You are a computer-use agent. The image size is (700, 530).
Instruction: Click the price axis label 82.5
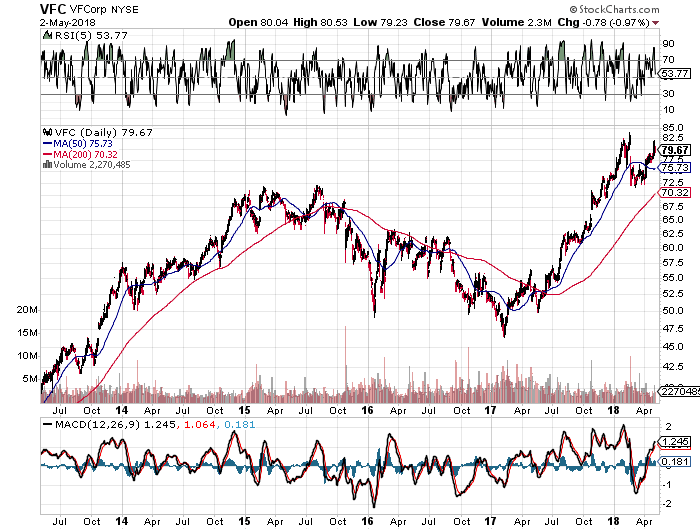(673, 138)
